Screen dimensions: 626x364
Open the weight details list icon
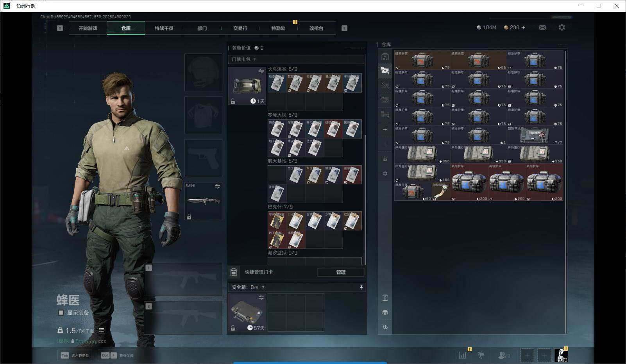(x=102, y=330)
